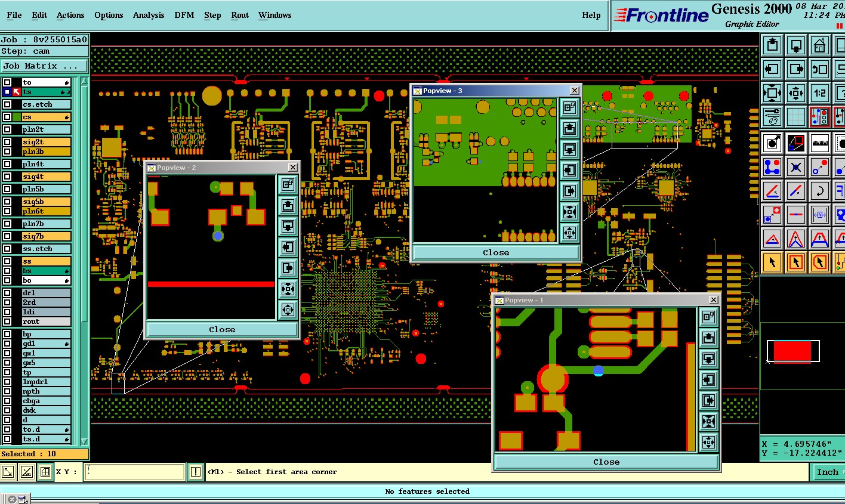The image size is (845, 504).
Task: Click pan left button in Popview - 1
Action: point(709,379)
